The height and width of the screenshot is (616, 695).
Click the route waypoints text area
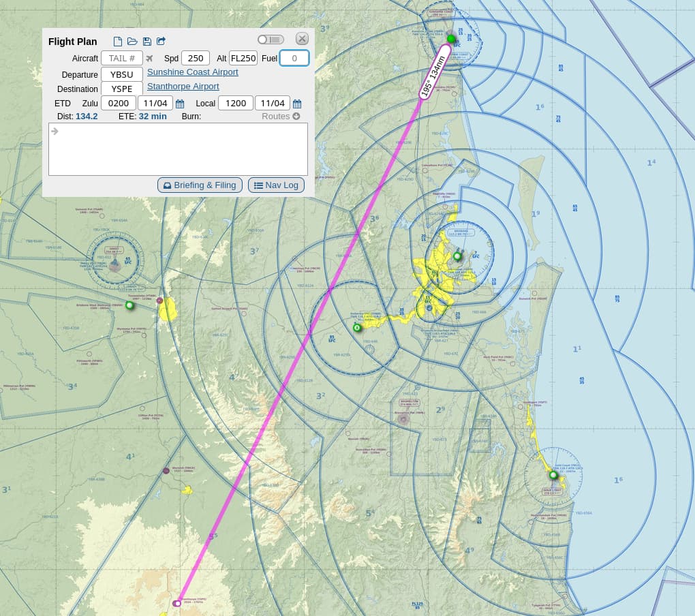pos(178,149)
